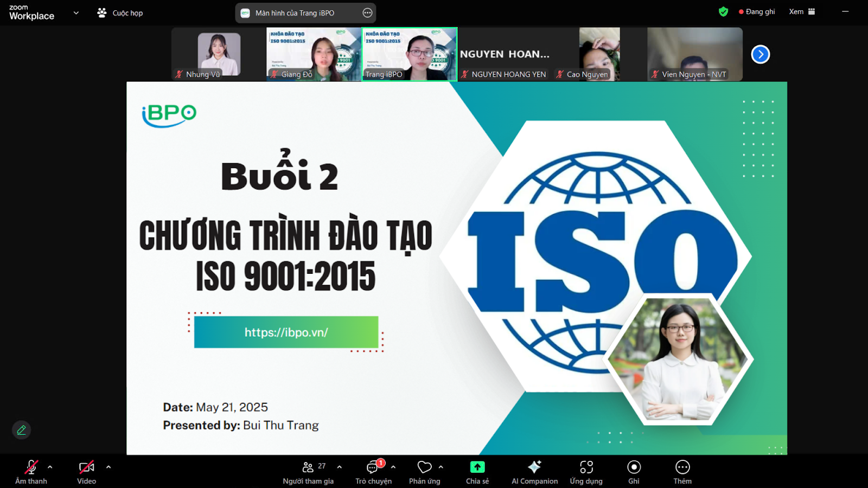Open the Thêm more options icon
This screenshot has width=868, height=488.
pyautogui.click(x=682, y=467)
